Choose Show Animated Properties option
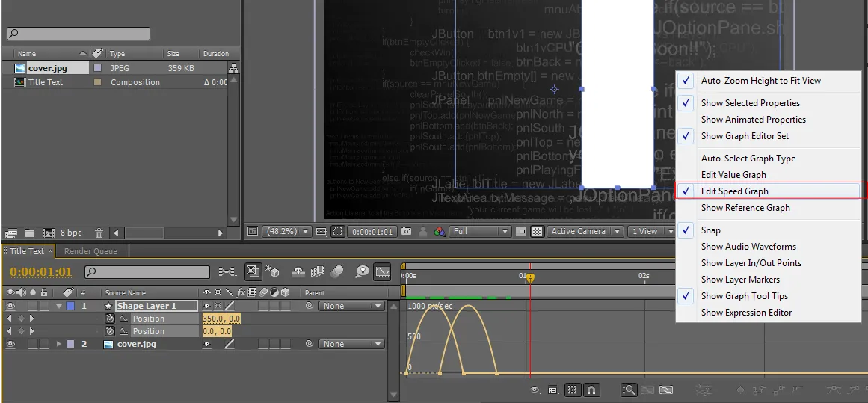This screenshot has width=868, height=403. pyautogui.click(x=753, y=119)
